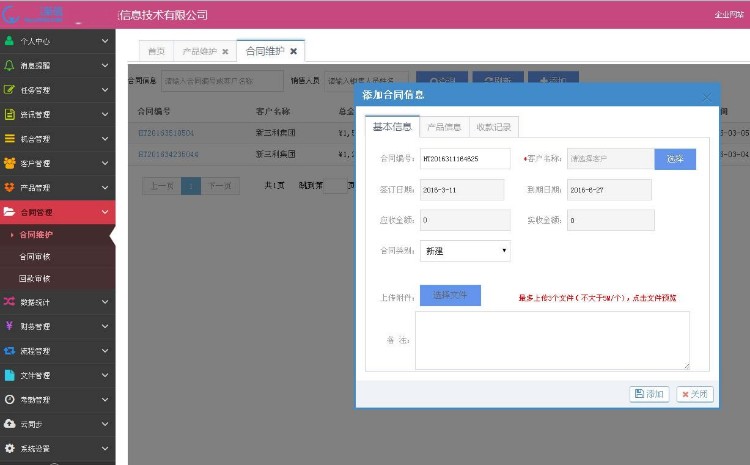Click the edit icon for 任务管理
Viewport: 750px width, 465px height.
coord(9,89)
